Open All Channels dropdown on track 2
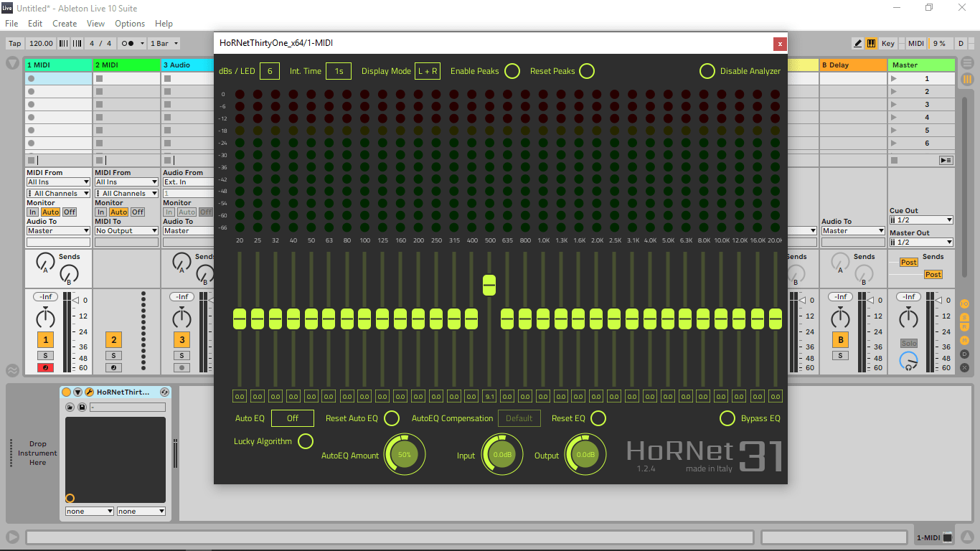 tap(126, 193)
